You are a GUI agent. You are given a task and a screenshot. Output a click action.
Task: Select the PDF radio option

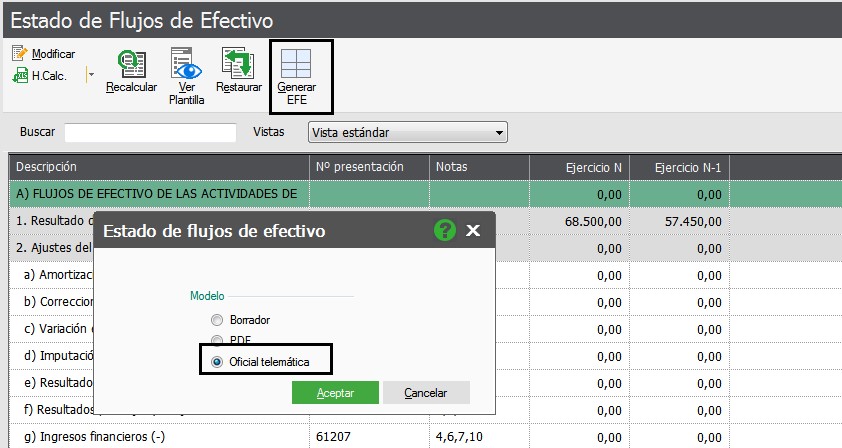(x=217, y=340)
